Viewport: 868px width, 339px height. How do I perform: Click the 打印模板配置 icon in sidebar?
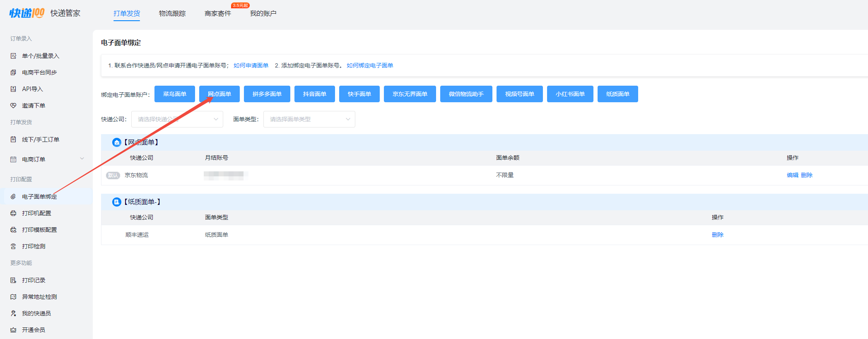pyautogui.click(x=13, y=230)
